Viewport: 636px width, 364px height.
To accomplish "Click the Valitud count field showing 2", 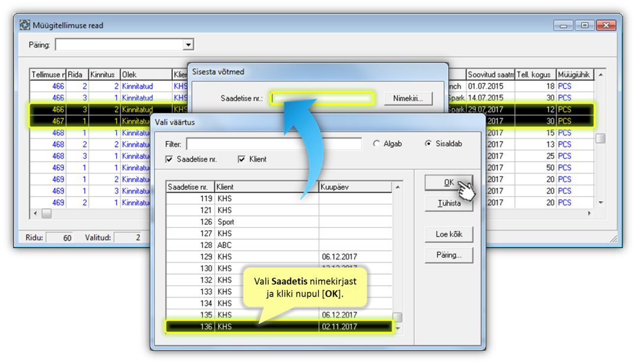I will 128,238.
